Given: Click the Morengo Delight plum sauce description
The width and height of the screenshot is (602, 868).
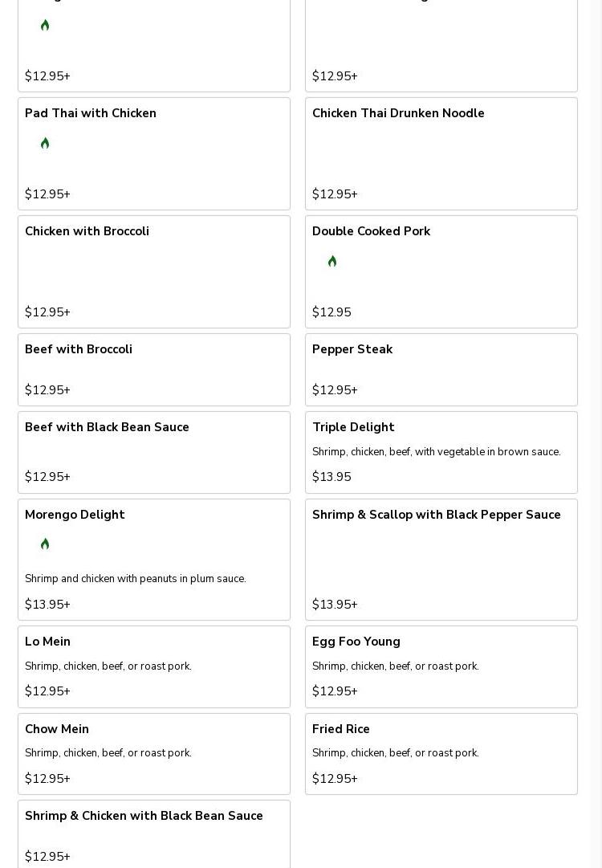Looking at the screenshot, I should [136, 579].
